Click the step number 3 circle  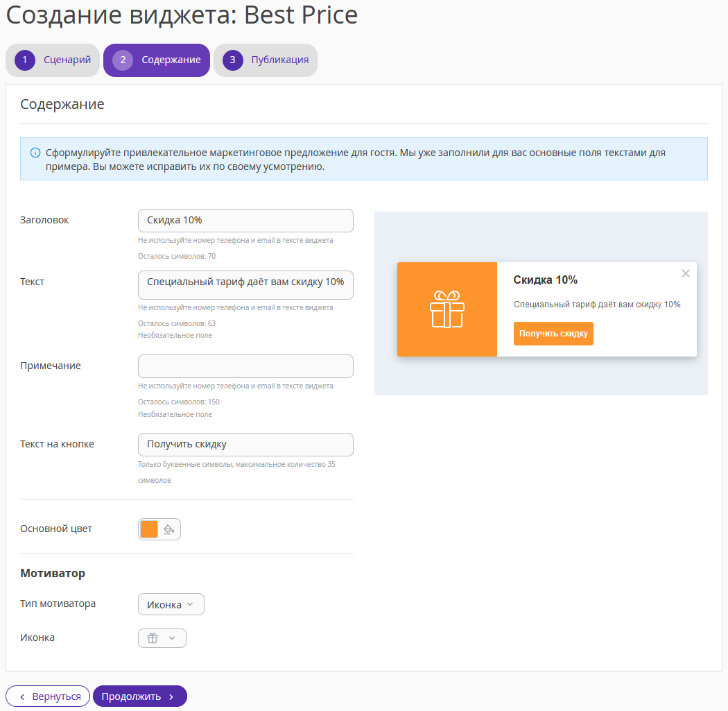pos(232,60)
